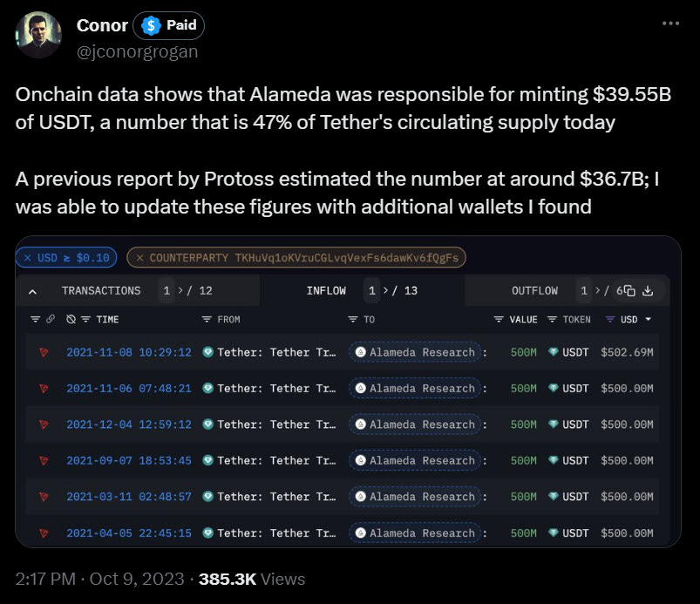700x604 pixels.
Task: Collapse the transactions panel chevron
Action: click(32, 291)
